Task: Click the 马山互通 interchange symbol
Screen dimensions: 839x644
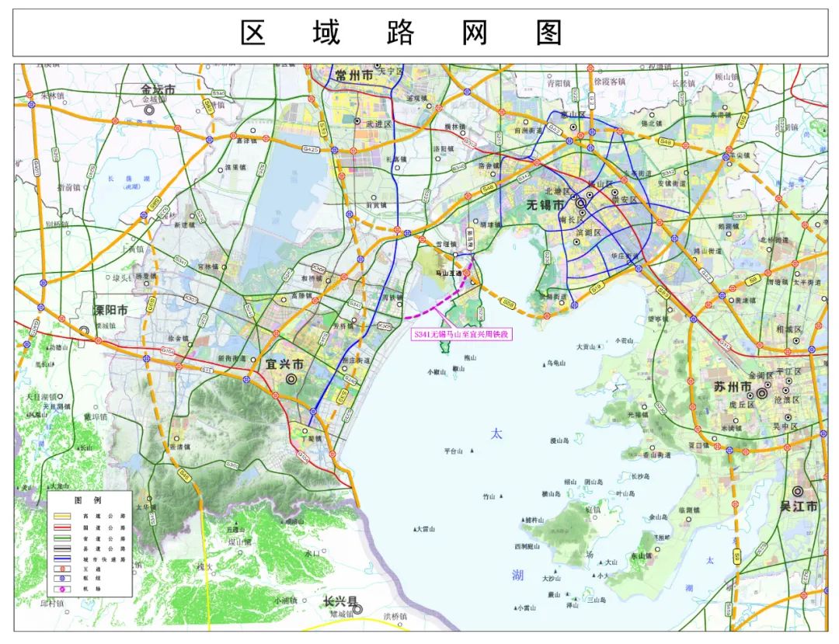Action: pos(467,273)
